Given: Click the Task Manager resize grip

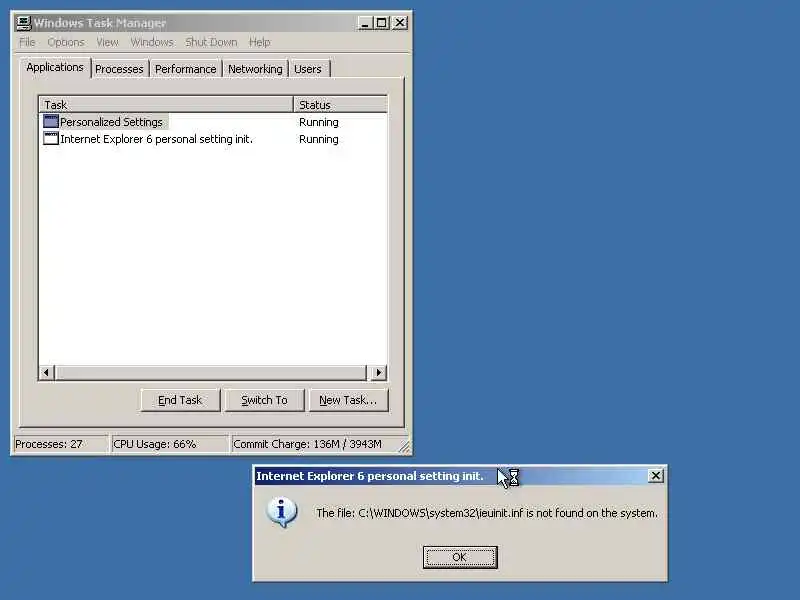Looking at the screenshot, I should pos(404,446).
